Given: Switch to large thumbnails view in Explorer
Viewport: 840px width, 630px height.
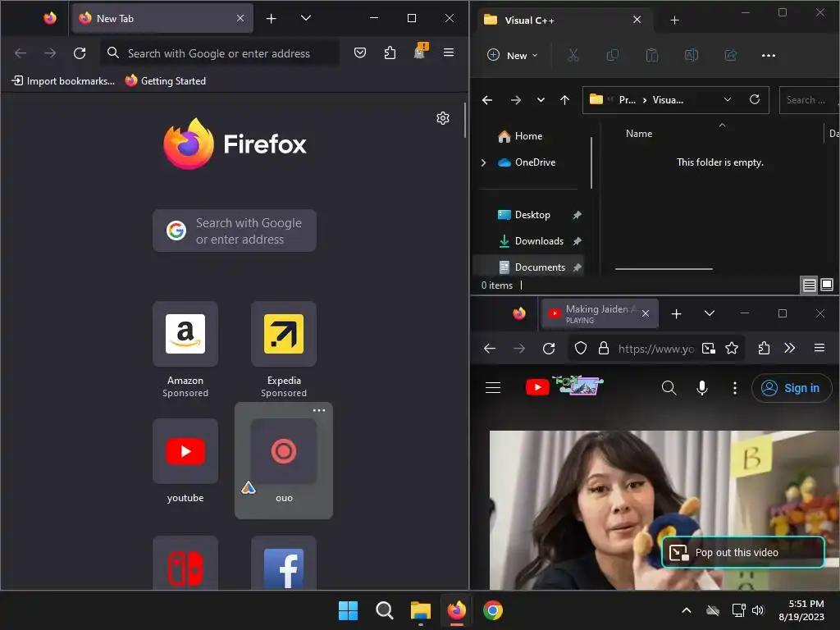Looking at the screenshot, I should tap(827, 285).
